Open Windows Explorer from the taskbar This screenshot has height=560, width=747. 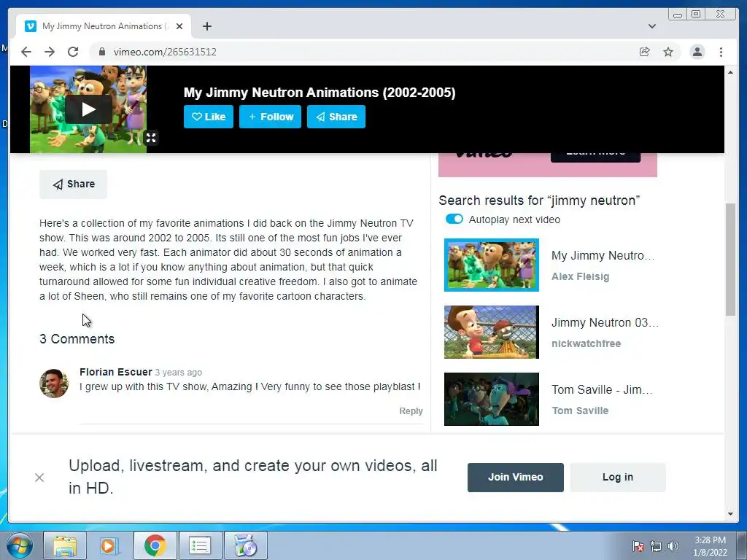[x=65, y=545]
